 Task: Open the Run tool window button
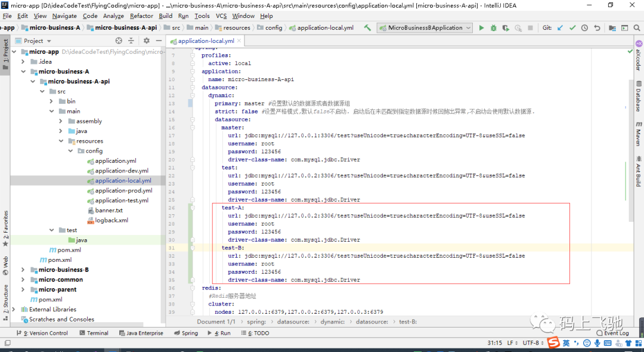tap(219, 333)
